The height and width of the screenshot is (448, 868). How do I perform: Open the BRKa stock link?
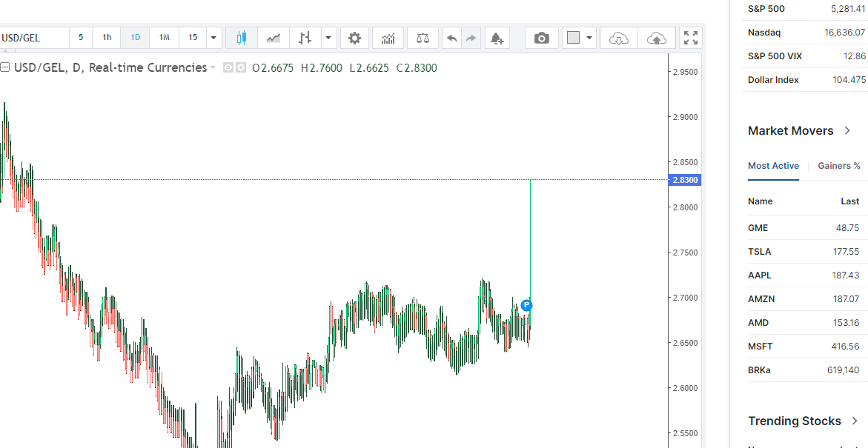tap(759, 370)
